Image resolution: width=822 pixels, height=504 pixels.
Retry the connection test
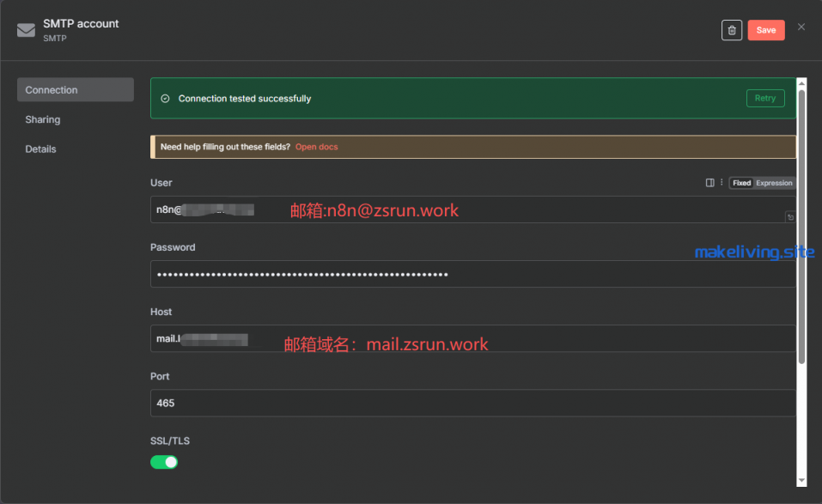pos(764,98)
